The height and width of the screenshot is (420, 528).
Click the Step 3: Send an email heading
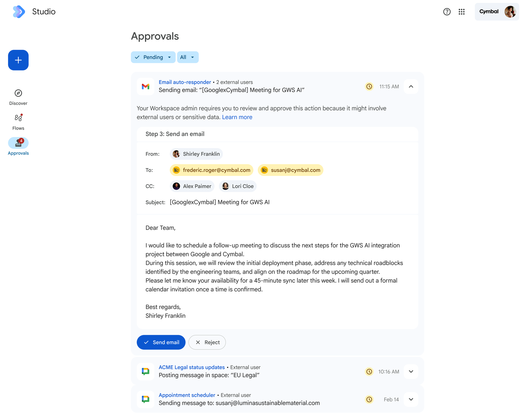(175, 134)
